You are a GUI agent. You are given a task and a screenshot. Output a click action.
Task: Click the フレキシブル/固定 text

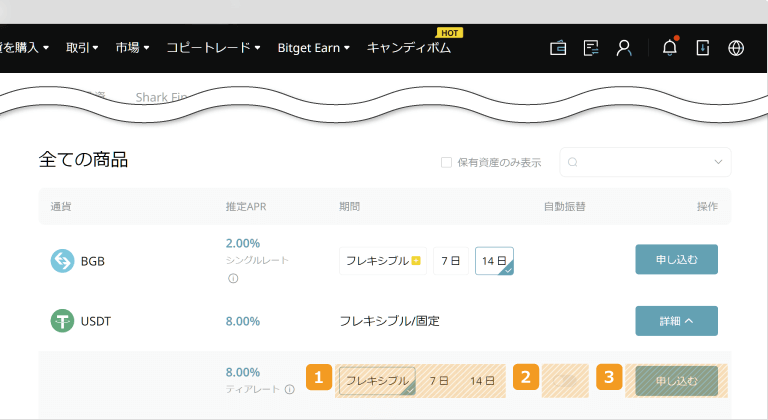pos(389,321)
